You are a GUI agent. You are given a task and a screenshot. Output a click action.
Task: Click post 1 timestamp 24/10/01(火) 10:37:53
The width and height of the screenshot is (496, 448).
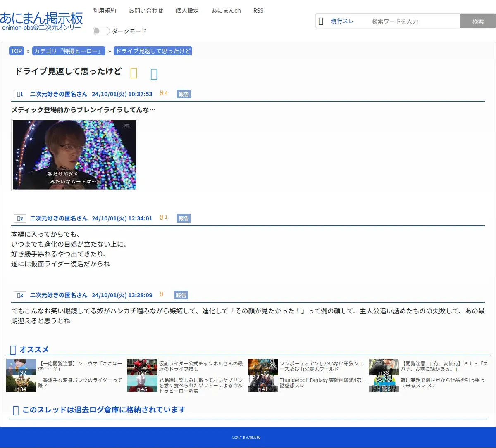click(x=122, y=94)
